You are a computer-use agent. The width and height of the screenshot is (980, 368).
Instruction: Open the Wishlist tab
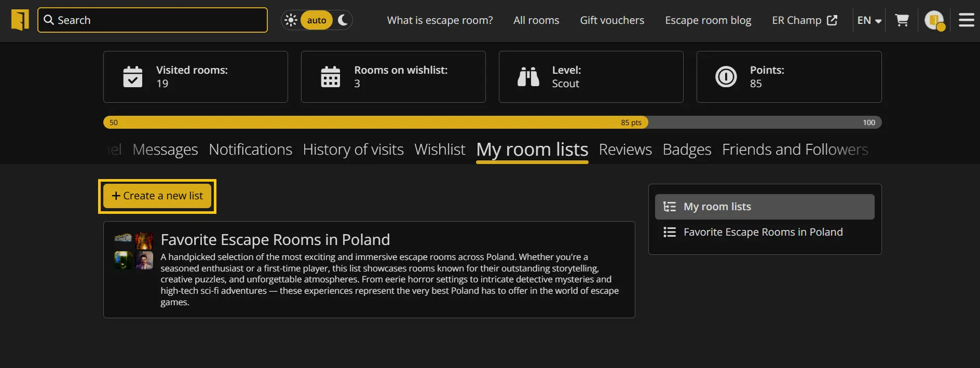point(440,149)
